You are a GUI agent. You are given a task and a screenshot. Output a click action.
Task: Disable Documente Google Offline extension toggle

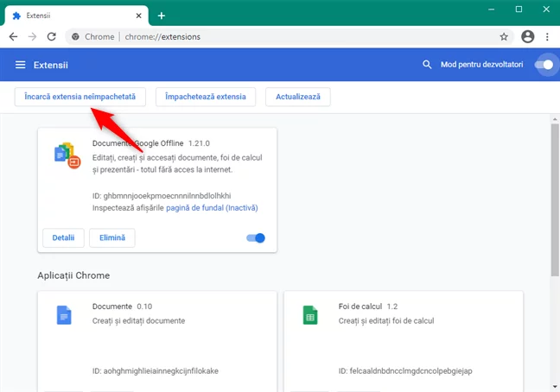click(x=256, y=238)
